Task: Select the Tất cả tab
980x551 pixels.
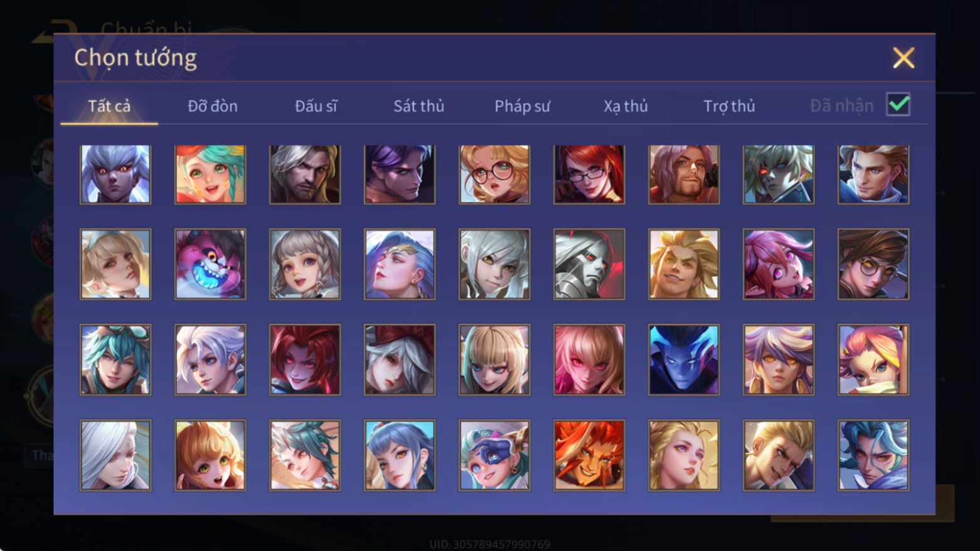Action: [x=109, y=106]
